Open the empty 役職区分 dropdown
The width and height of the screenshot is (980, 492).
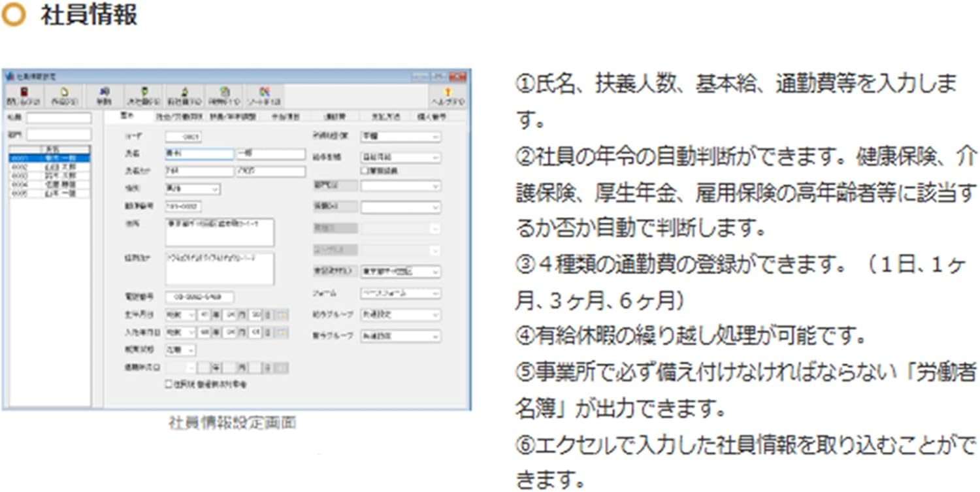click(x=400, y=207)
